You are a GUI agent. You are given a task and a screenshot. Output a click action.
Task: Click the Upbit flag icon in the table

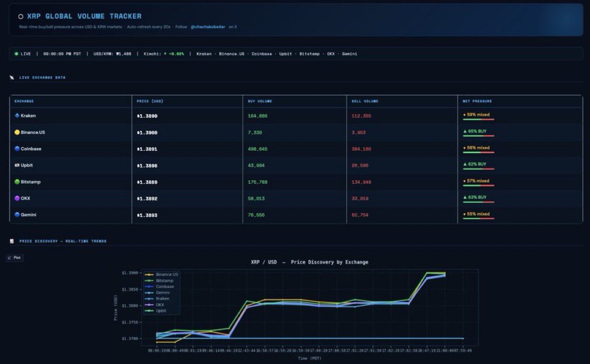pyautogui.click(x=17, y=165)
